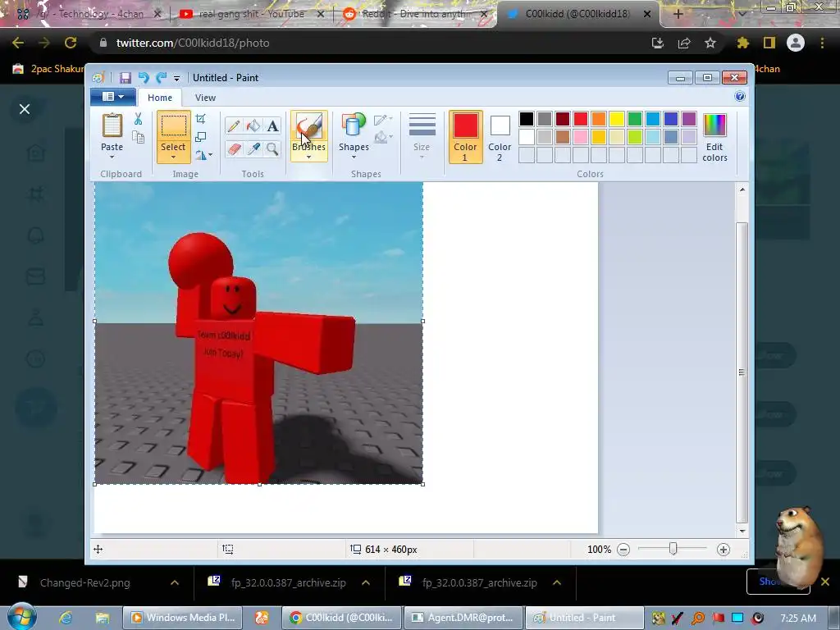Click Chrome reload page icon
Image resolution: width=840 pixels, height=630 pixels.
[71, 43]
